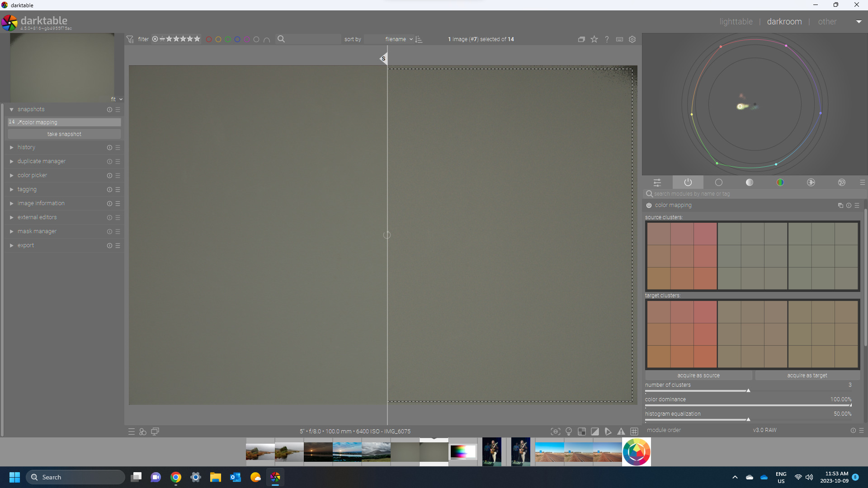Click the focus peaking icon
This screenshot has height=488, width=868.
[555, 432]
